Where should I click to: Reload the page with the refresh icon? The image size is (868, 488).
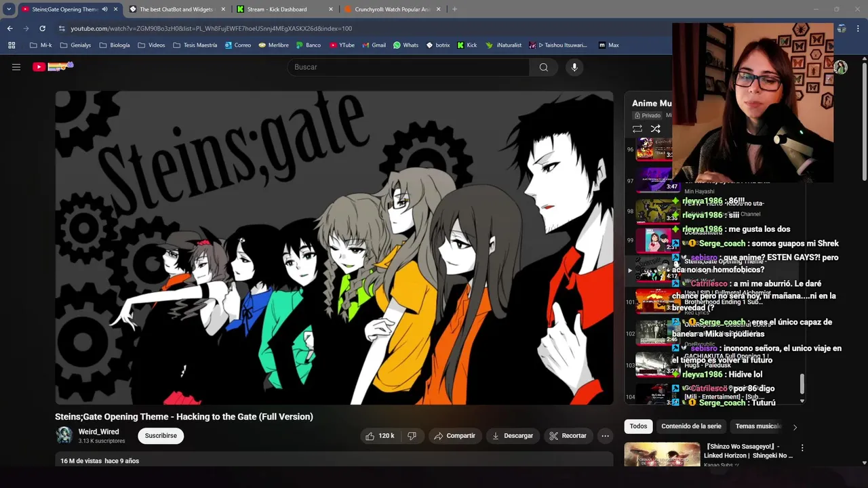42,28
